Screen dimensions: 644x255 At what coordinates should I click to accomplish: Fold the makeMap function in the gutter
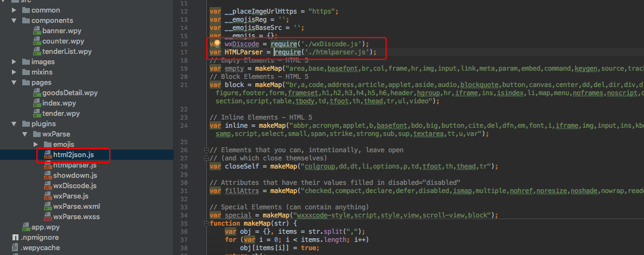[x=206, y=223]
